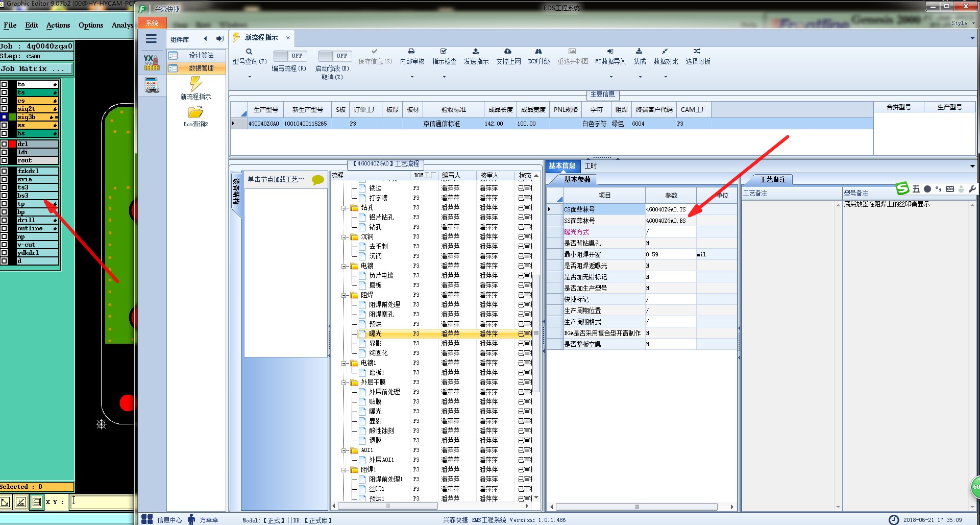This screenshot has width=980, height=525.
Task: Collapse 组件库 panel with left arrow
Action: (x=206, y=39)
